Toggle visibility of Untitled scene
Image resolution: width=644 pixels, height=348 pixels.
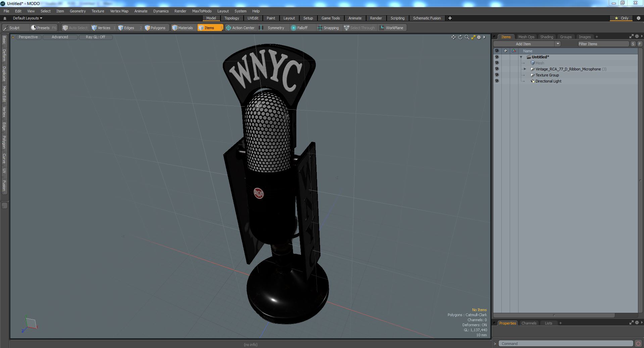(x=497, y=57)
